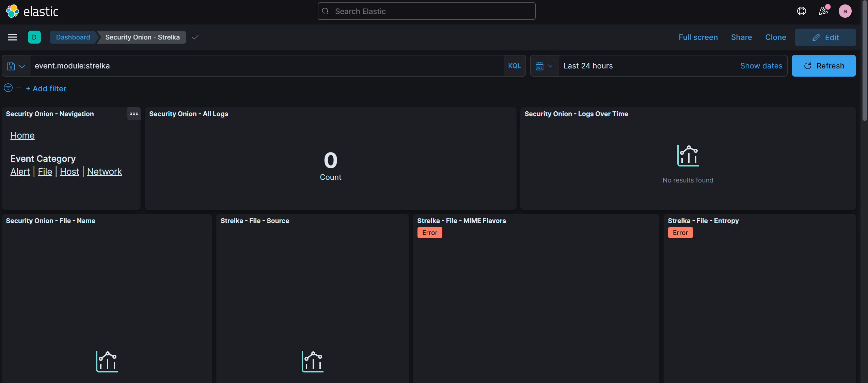This screenshot has width=868, height=383.
Task: Open the help menu lifebuoy icon
Action: 802,11
